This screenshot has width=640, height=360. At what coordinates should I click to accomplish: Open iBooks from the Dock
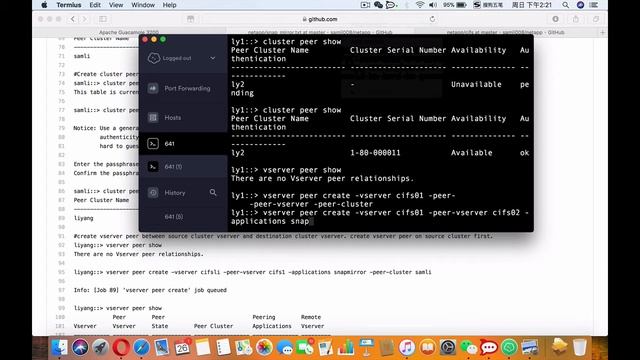427,347
